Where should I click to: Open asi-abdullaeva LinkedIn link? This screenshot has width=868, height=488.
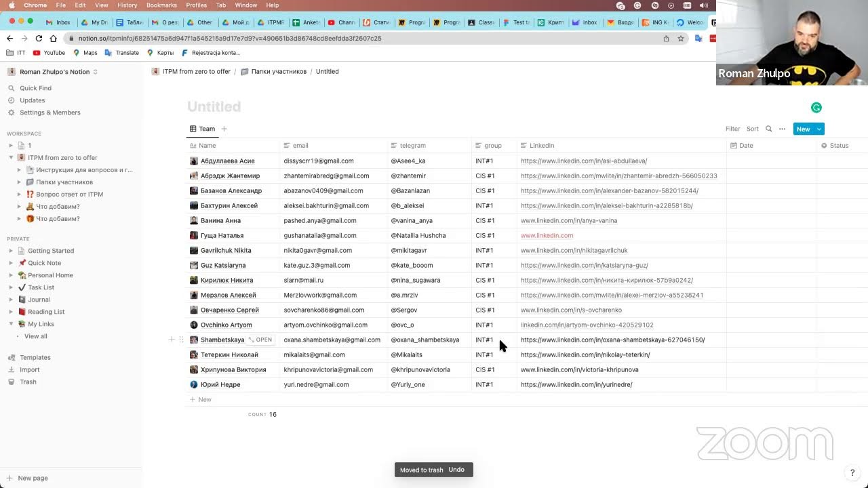coord(584,161)
